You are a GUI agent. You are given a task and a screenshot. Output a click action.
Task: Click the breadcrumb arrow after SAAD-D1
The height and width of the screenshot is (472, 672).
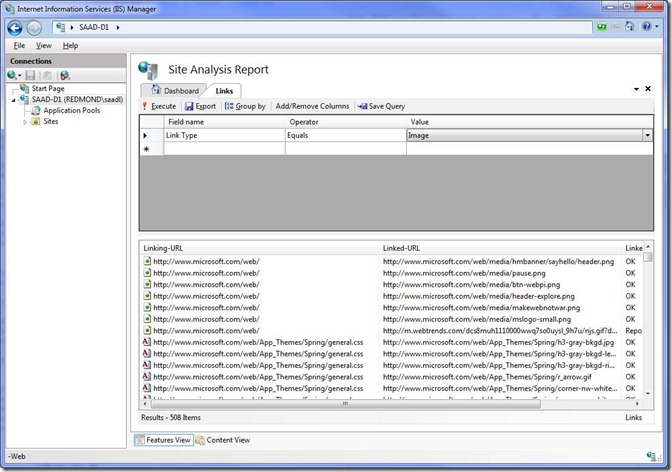pyautogui.click(x=117, y=27)
